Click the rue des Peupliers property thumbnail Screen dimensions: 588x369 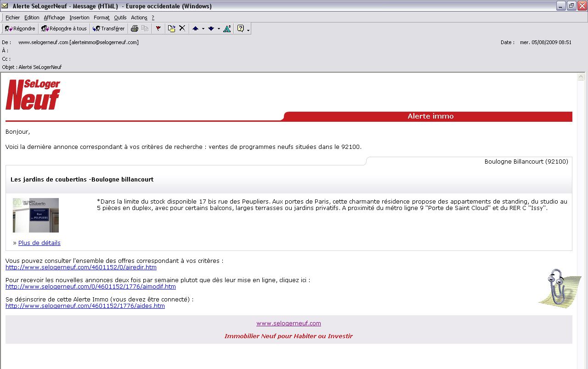(36, 215)
